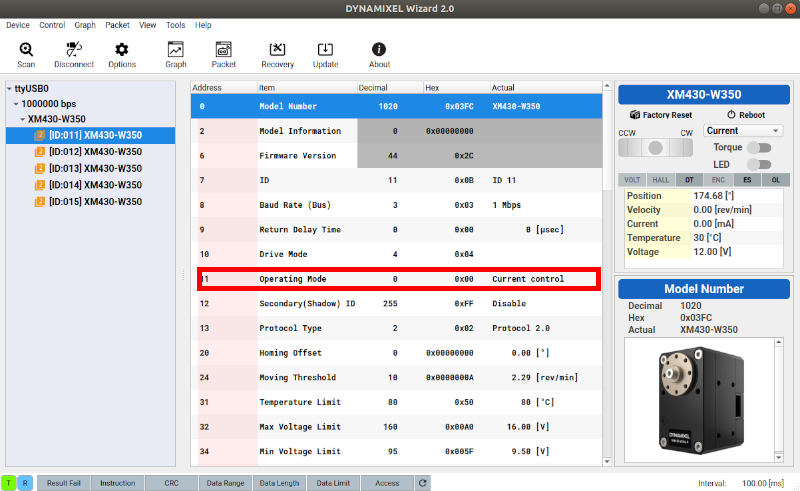Screen dimensions: 800x491
Task: Collapse the XM430-W350 model group node
Action: coord(22,119)
